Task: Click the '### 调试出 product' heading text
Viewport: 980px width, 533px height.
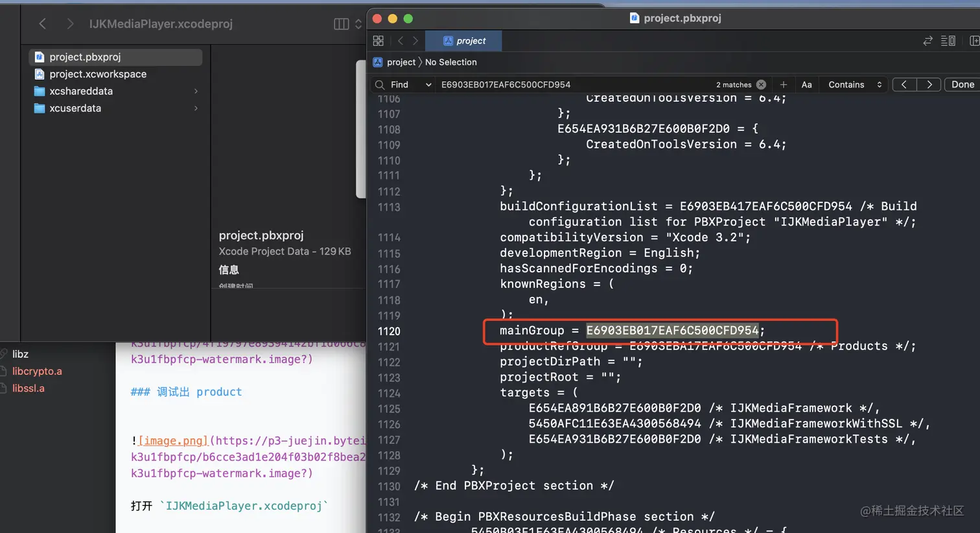Action: [186, 392]
